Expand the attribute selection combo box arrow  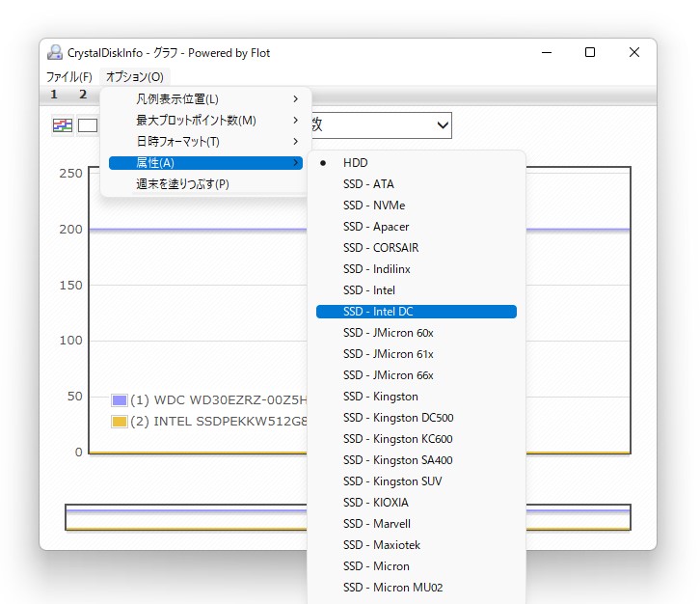click(443, 125)
